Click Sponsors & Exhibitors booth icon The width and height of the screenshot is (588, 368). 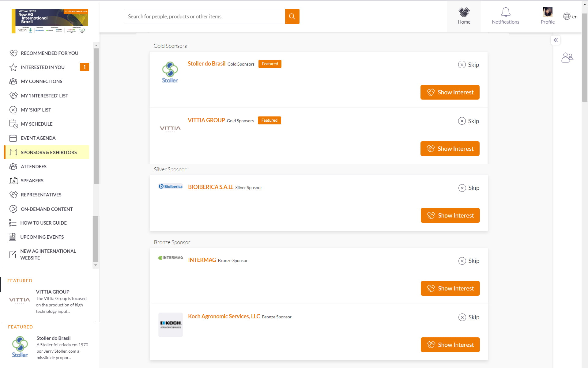pos(13,152)
